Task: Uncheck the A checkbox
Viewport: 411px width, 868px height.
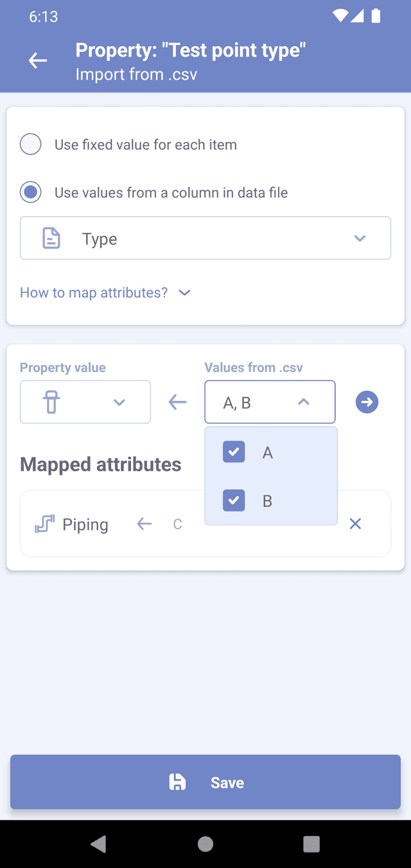Action: pos(234,452)
